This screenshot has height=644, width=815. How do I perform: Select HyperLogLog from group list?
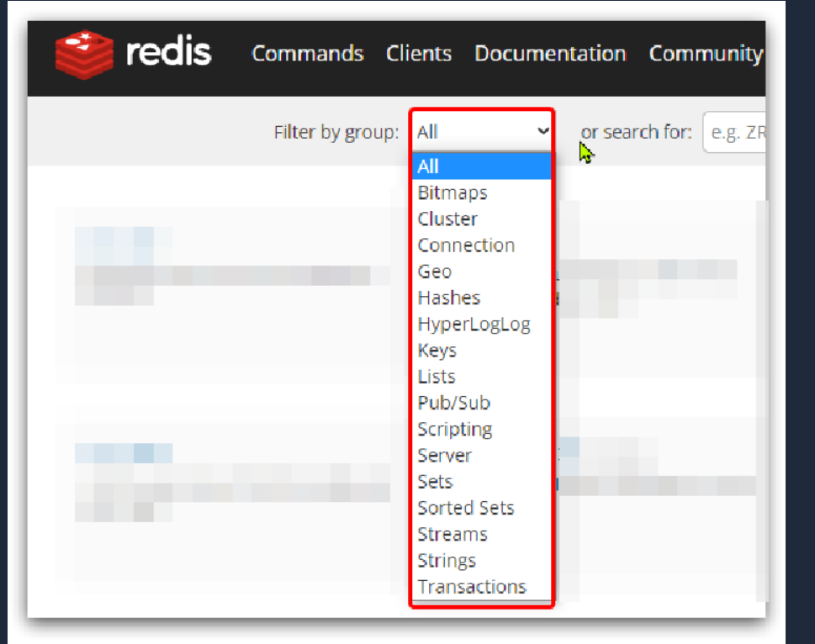pyautogui.click(x=482, y=324)
